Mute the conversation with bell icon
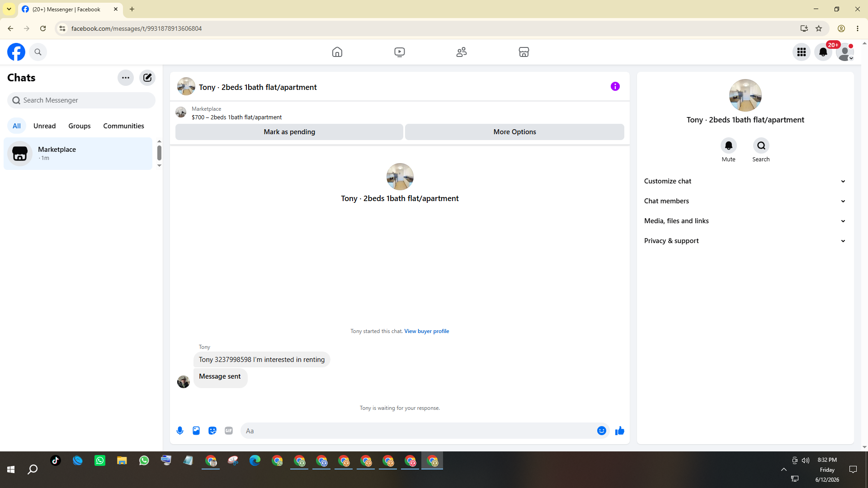The width and height of the screenshot is (868, 488). pos(729,145)
